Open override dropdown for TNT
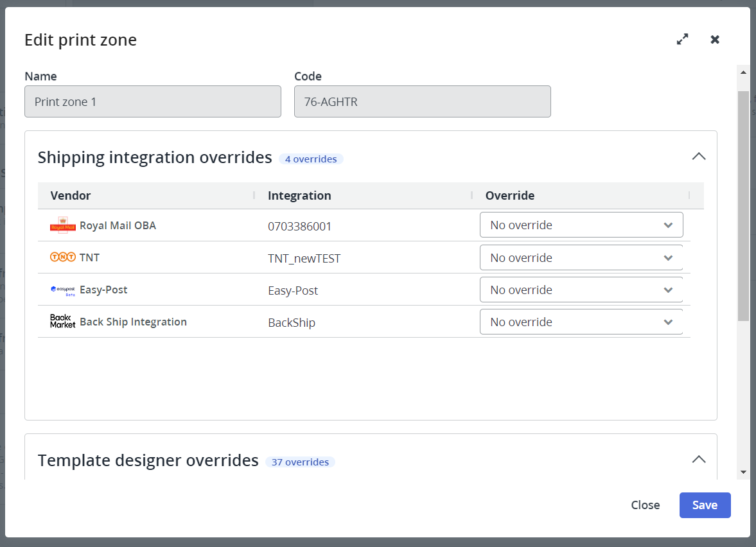Image resolution: width=756 pixels, height=547 pixels. (x=581, y=257)
